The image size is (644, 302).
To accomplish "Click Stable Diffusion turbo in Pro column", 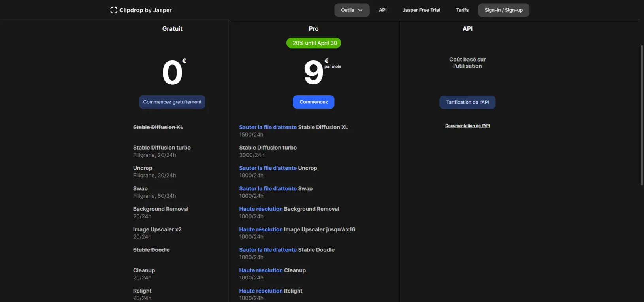I will (x=268, y=148).
